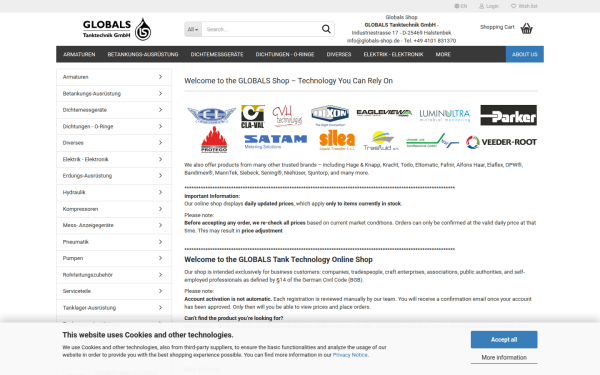Screen dimensions: 600x375
Task: Open BETANKUNGS-AUSRÜSTUNG in navigation bar
Action: pos(143,54)
